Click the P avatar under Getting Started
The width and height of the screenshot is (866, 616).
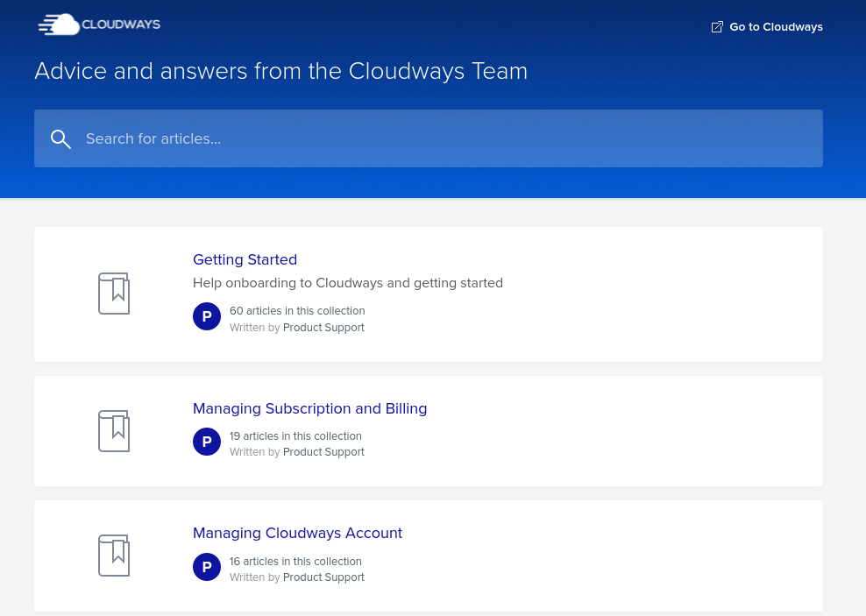click(x=207, y=316)
